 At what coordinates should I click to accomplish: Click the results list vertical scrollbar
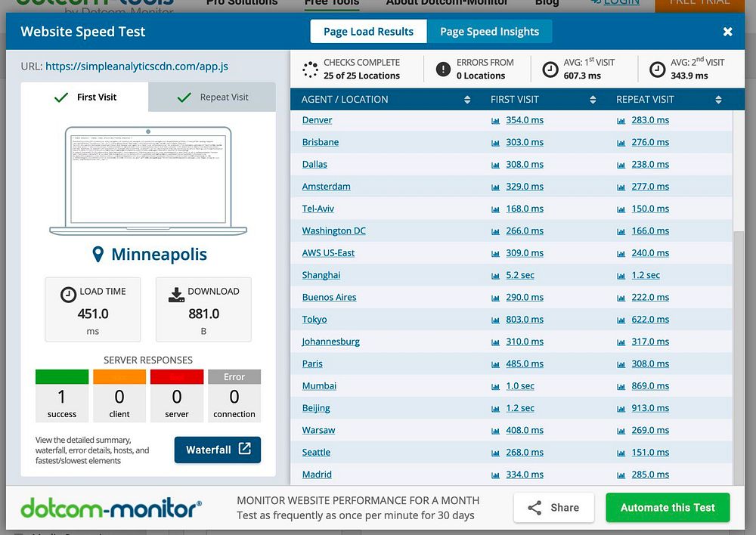(x=738, y=357)
